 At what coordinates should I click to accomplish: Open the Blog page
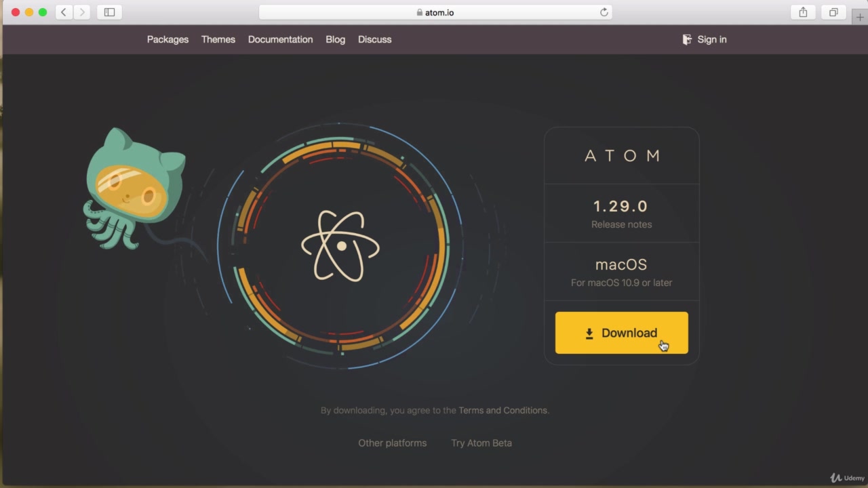[335, 39]
